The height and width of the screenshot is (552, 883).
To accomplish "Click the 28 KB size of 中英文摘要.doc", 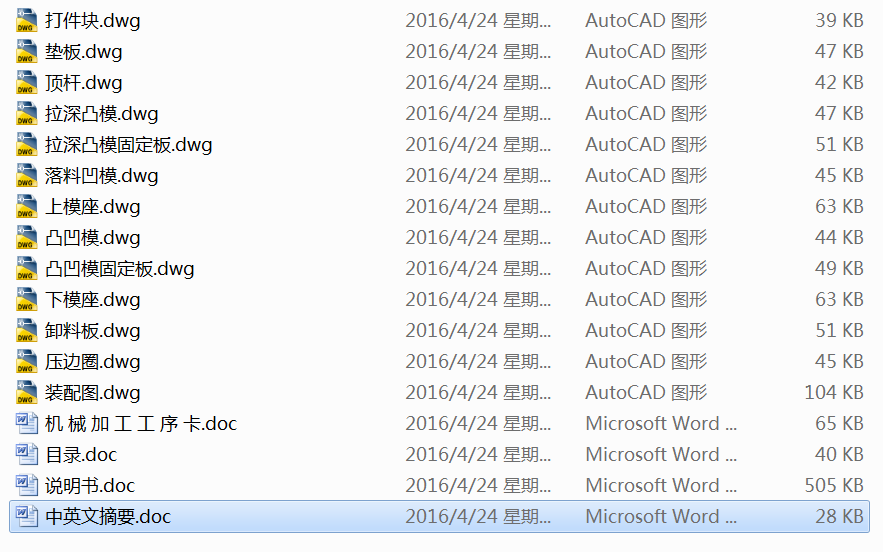I will tap(840, 516).
